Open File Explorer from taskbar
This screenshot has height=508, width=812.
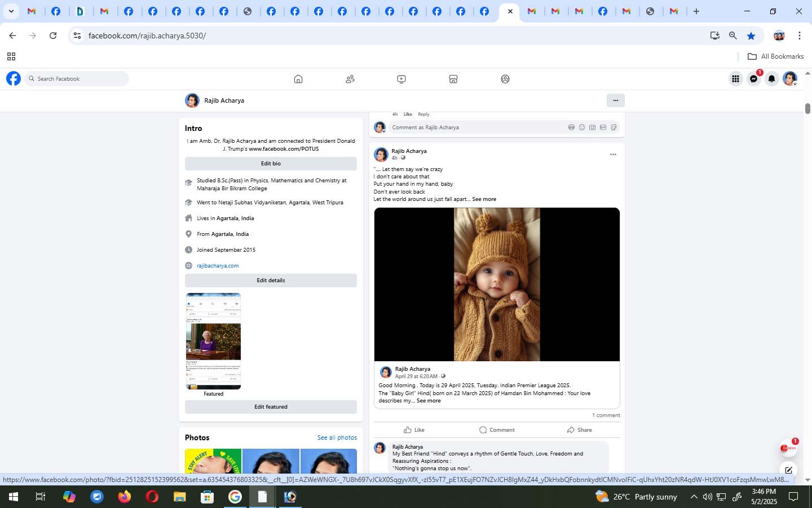click(x=179, y=497)
